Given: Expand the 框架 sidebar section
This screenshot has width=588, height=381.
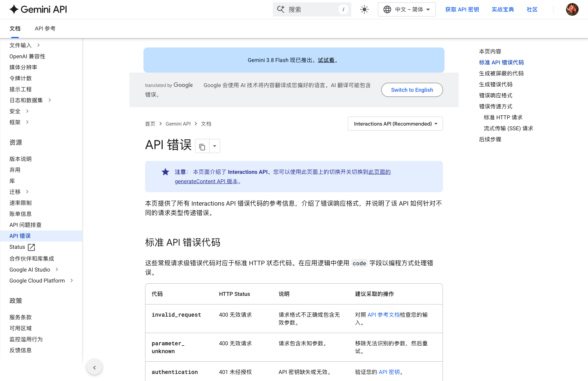Looking at the screenshot, I should coord(27,122).
